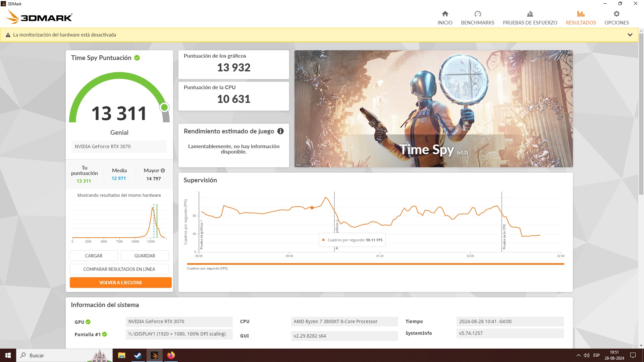Viewport: 644px width, 362px height.
Task: Click the volume speaker icon
Action: [x=586, y=355]
